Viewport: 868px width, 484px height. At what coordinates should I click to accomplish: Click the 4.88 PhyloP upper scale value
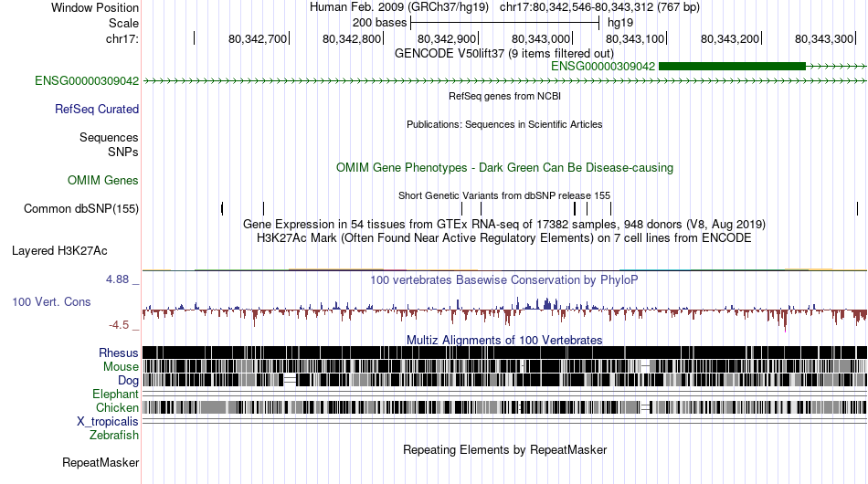pos(117,279)
